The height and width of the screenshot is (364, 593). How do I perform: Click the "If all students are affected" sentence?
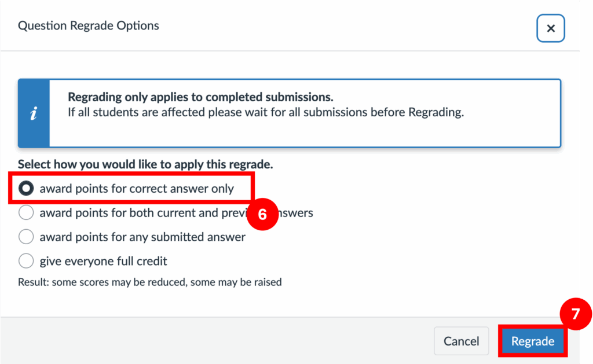pyautogui.click(x=266, y=112)
